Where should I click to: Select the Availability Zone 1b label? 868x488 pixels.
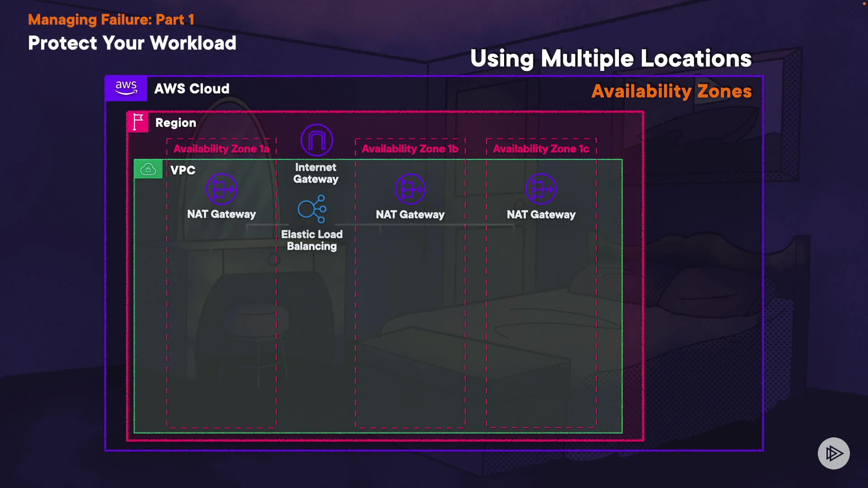[410, 149]
